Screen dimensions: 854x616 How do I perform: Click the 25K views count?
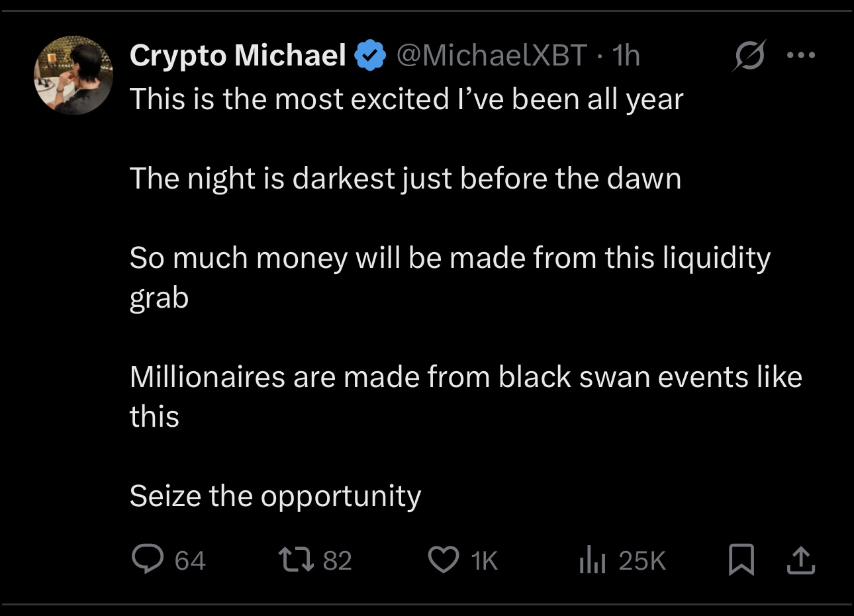641,560
